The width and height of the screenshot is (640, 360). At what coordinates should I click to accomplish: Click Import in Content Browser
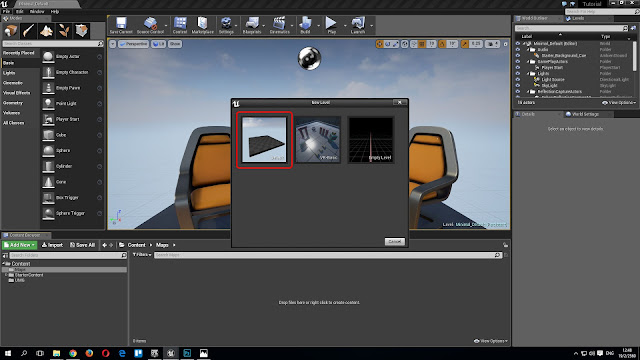click(x=53, y=245)
